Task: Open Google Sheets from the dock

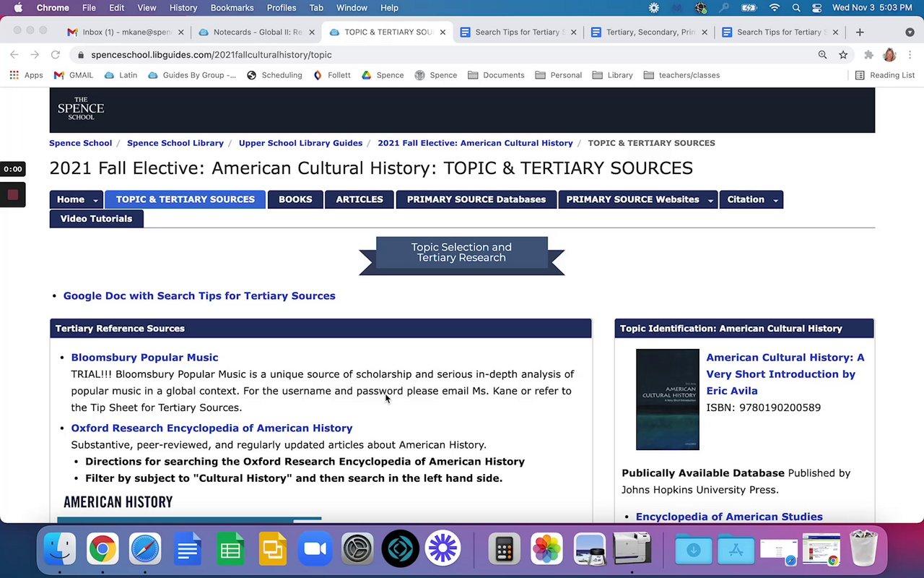Action: [x=230, y=549]
